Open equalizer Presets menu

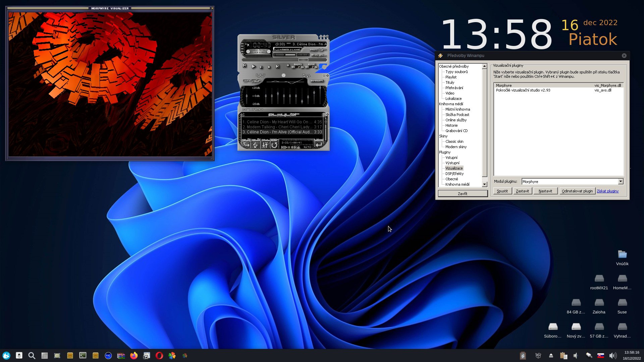tap(317, 81)
